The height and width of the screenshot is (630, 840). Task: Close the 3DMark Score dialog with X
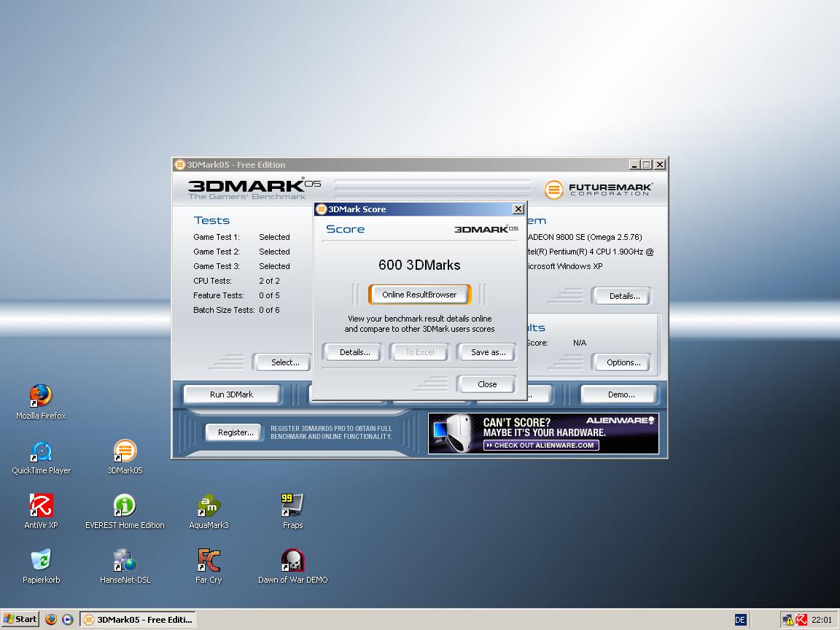coord(518,209)
